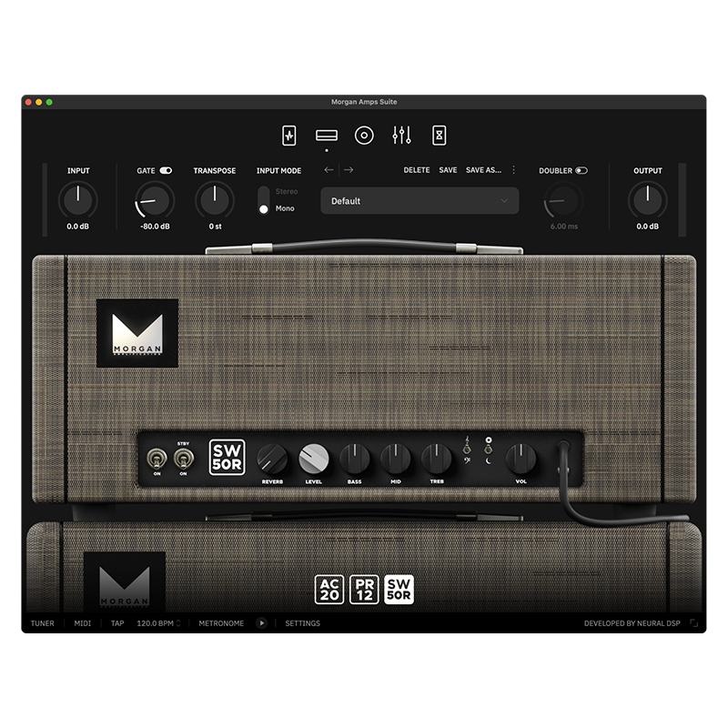Viewport: 728px width, 728px height.
Task: Click the 120.0 BPM tempo value
Action: [155, 623]
